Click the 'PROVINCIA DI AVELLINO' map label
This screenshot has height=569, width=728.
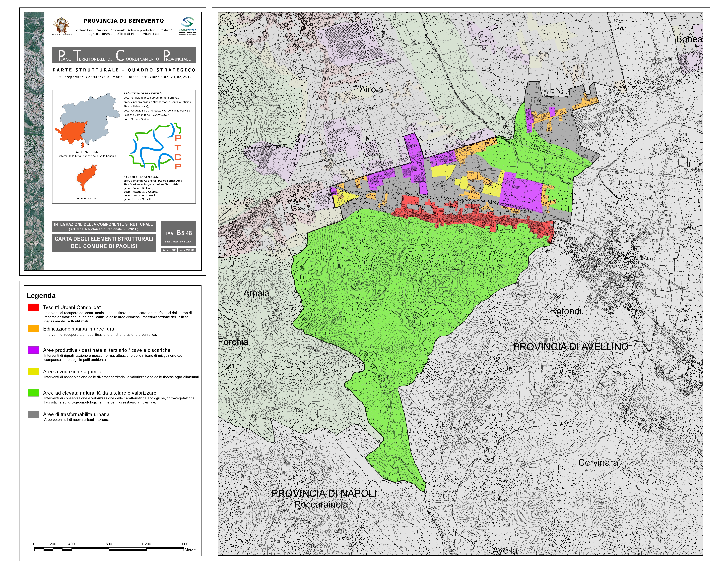(571, 347)
